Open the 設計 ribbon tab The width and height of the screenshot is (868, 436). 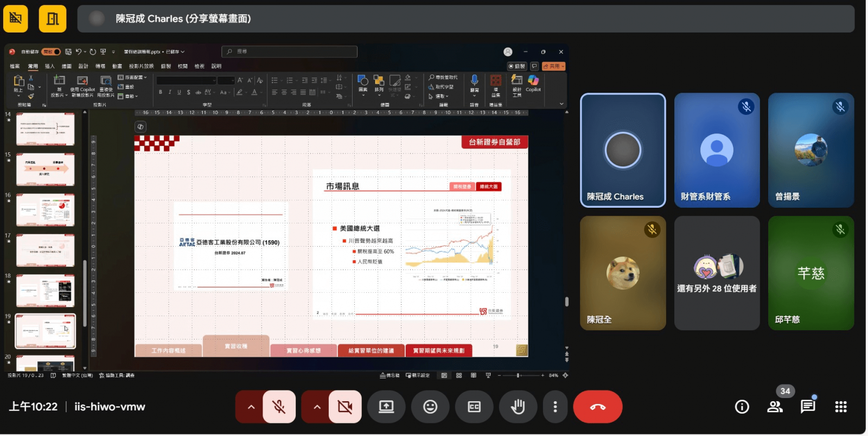click(83, 66)
